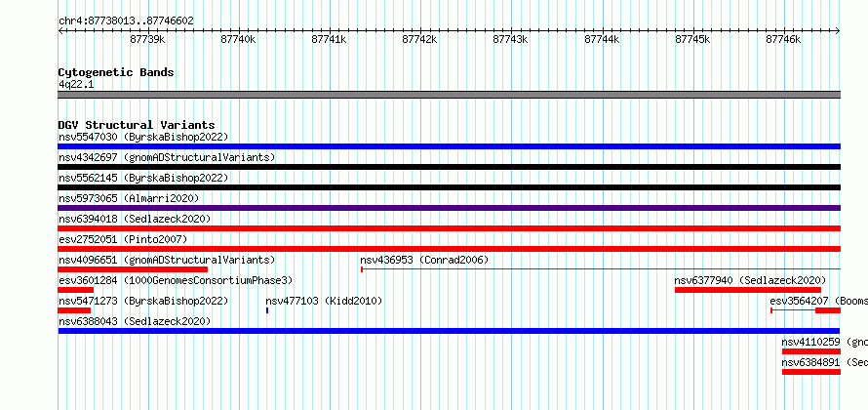868x410 pixels.
Task: Click the gray 4q22.1 cytogenetic band bar
Action: click(449, 95)
